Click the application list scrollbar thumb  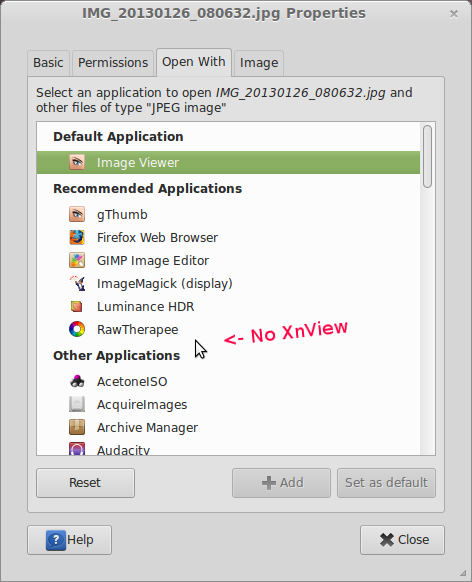(x=427, y=156)
